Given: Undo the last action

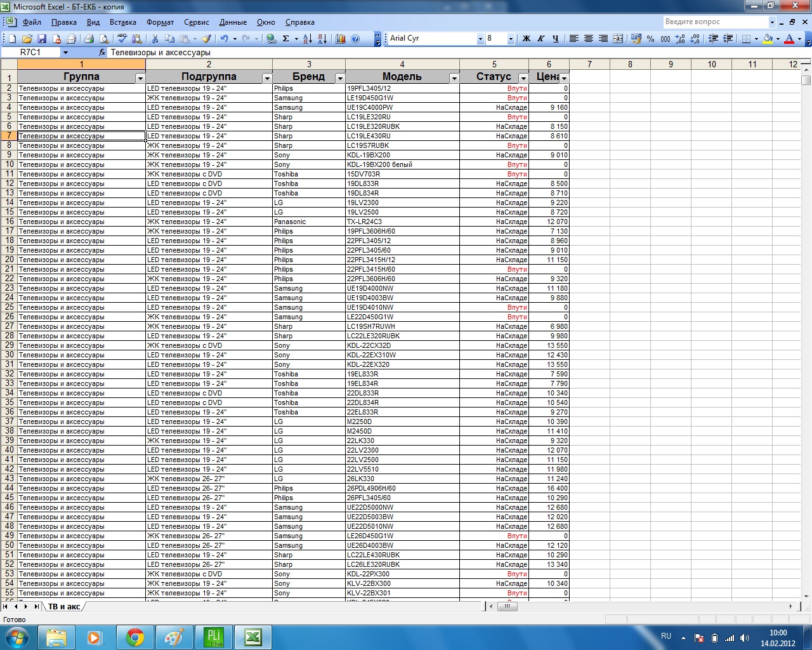Looking at the screenshot, I should point(224,39).
